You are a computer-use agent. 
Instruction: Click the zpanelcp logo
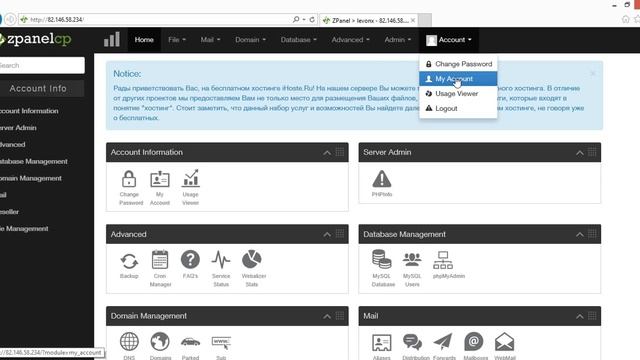tap(36, 39)
